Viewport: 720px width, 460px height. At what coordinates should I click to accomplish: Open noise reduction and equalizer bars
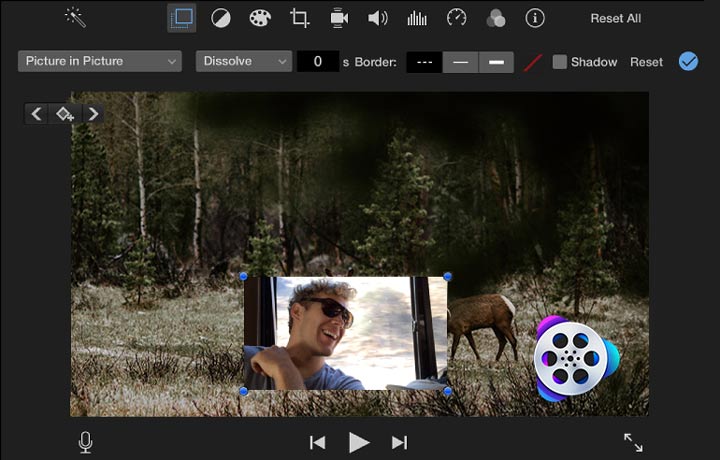417,18
